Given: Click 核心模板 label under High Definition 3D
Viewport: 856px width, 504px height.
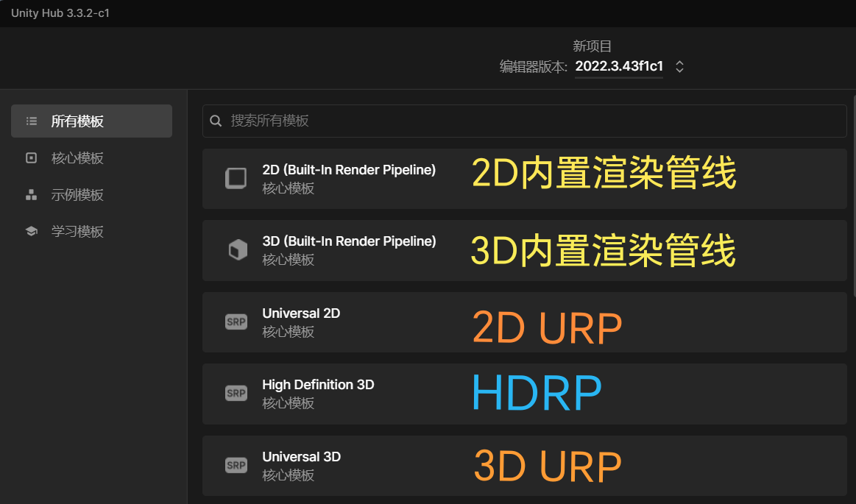Looking at the screenshot, I should pos(289,403).
